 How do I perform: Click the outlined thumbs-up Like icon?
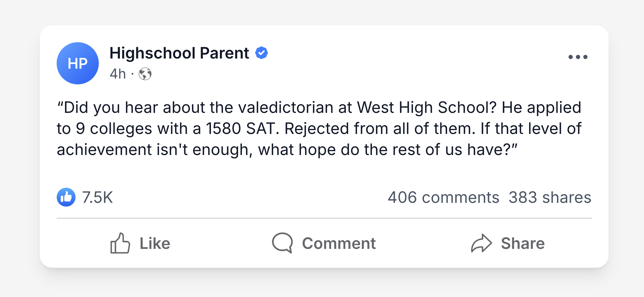[120, 243]
